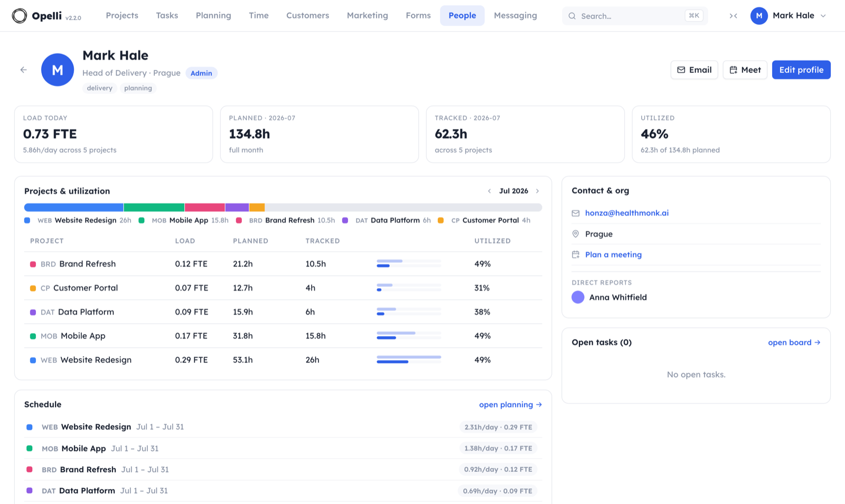Viewport: 845px width, 504px height.
Task: Click the blue Website Redesign legend swatch
Action: click(x=27, y=221)
